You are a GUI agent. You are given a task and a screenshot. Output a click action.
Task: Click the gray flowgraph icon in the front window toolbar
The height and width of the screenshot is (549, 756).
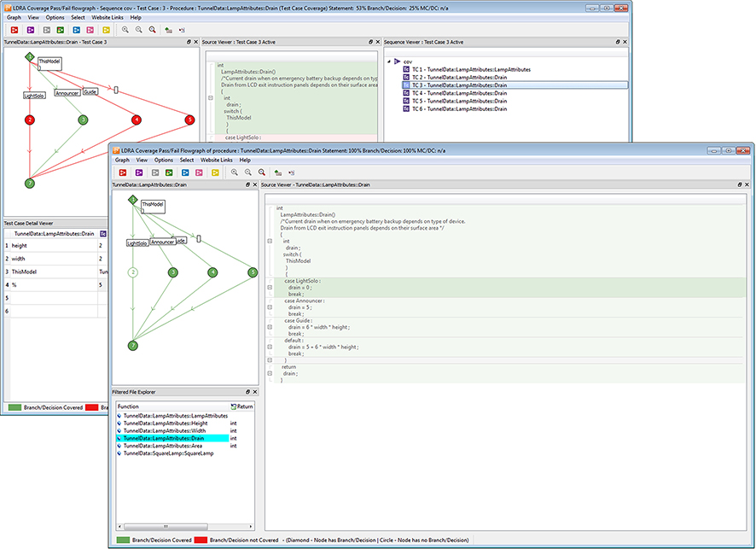pyautogui.click(x=155, y=172)
